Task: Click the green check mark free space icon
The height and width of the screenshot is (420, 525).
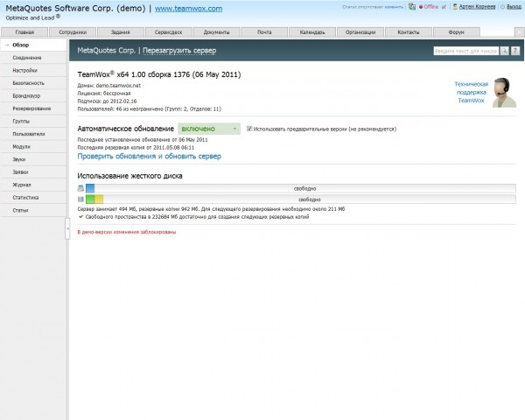Action: pyautogui.click(x=80, y=217)
